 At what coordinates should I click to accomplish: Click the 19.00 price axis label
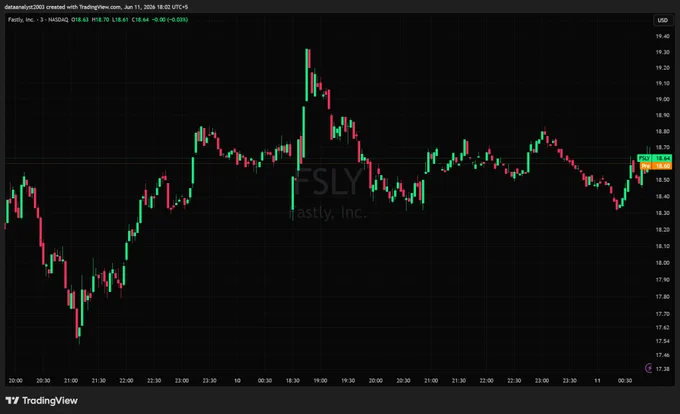[662, 99]
